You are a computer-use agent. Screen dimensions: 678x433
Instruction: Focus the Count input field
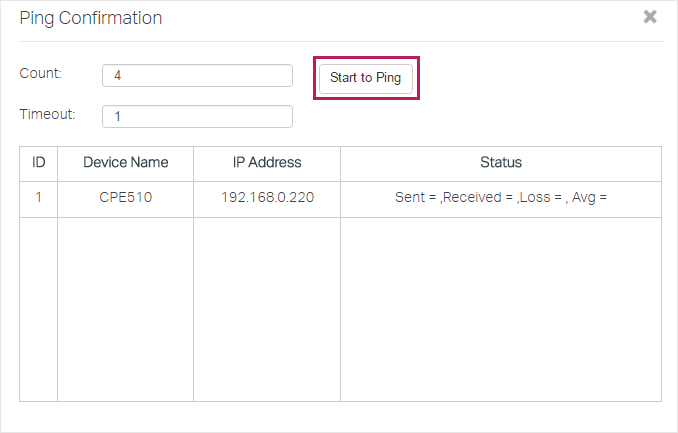tap(197, 76)
